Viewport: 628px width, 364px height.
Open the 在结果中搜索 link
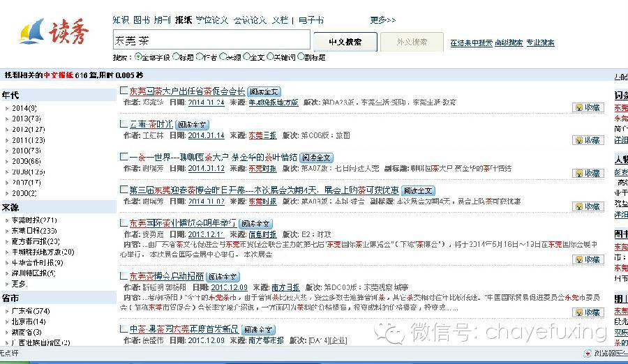point(472,43)
